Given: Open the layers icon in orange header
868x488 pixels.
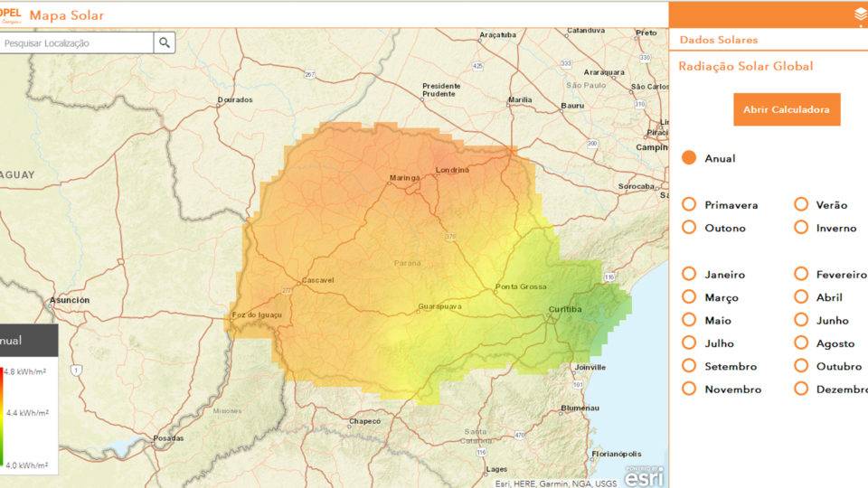Looking at the screenshot, I should point(861,15).
